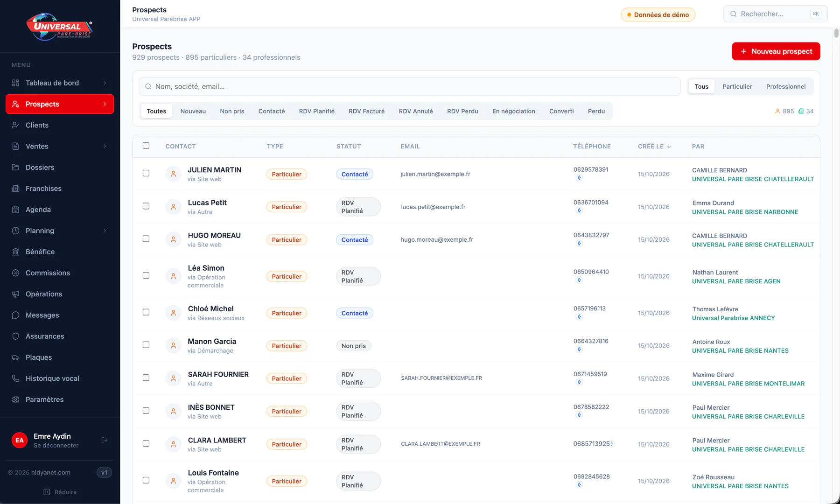This screenshot has width=840, height=504.
Task: Open Historique vocal phone icon
Action: point(15,378)
